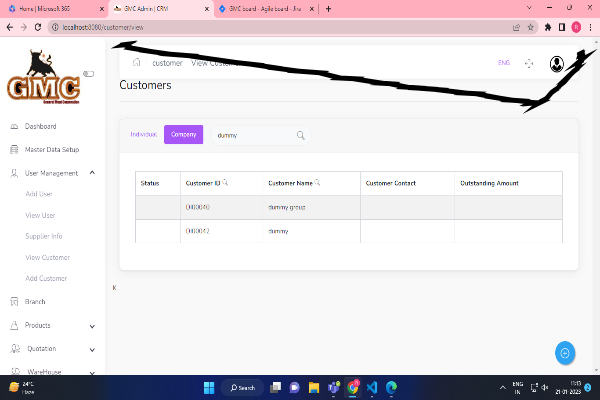Viewport: 600px width, 400px height.
Task: Click the fullscreen icon in the header
Action: click(529, 63)
